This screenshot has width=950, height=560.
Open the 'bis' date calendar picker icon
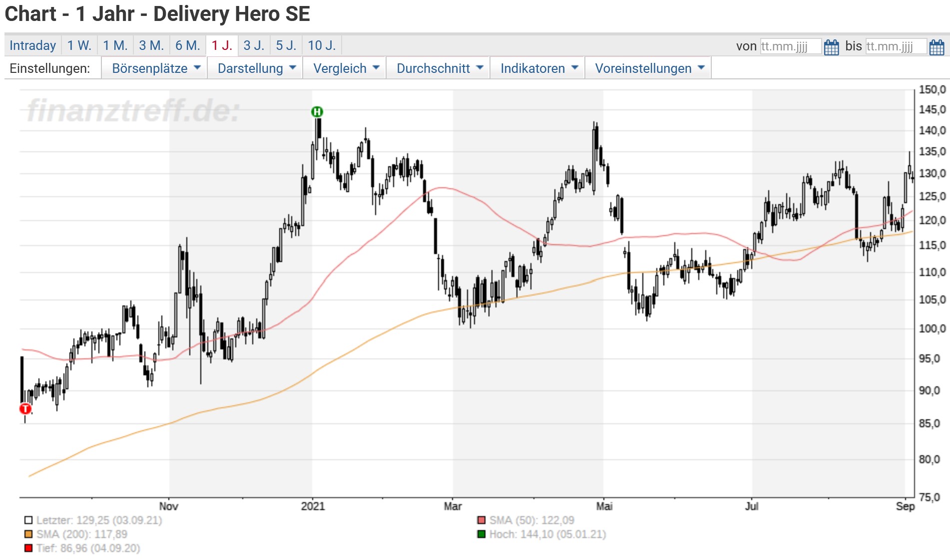click(x=937, y=47)
